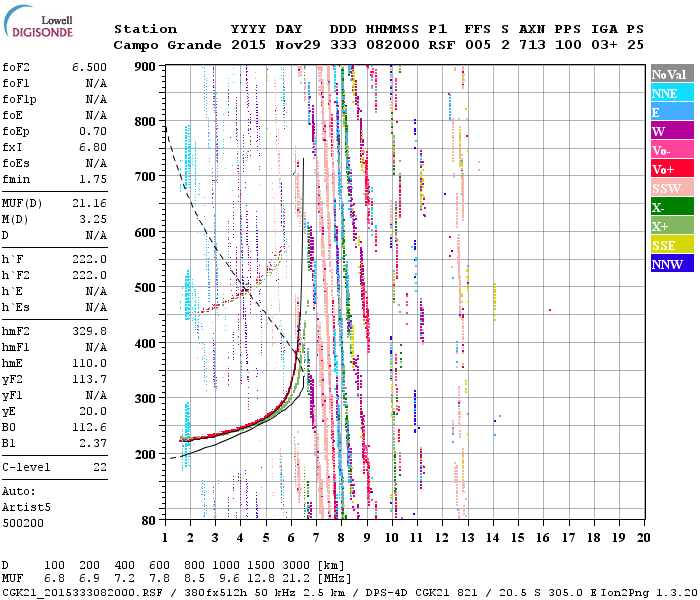Click the fmin value 1.75
This screenshot has height=600, width=700.
point(93,179)
